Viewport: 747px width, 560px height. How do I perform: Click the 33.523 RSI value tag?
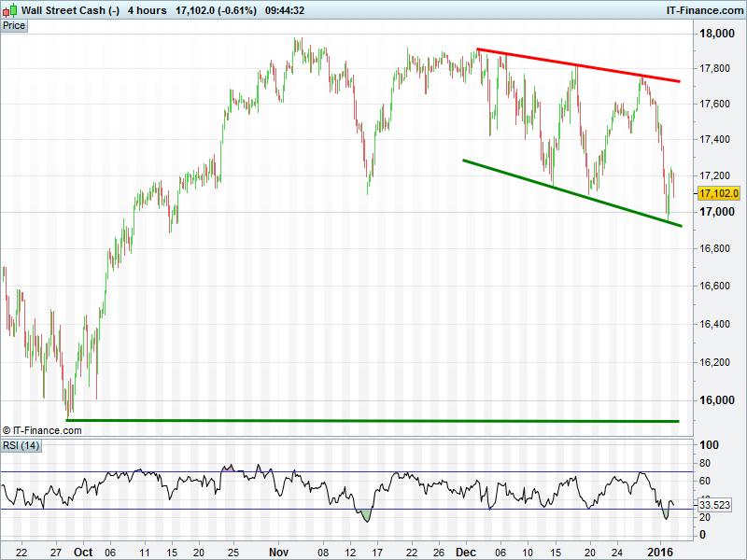point(715,505)
